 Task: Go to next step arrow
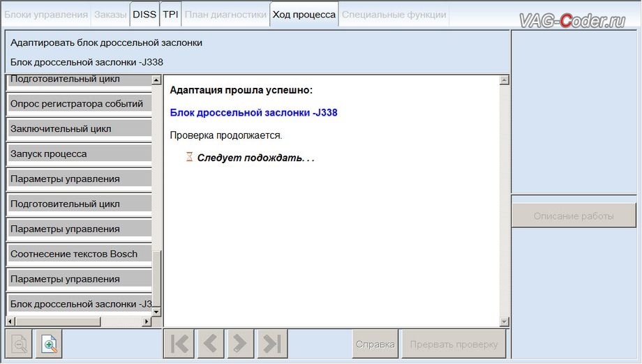point(239,344)
